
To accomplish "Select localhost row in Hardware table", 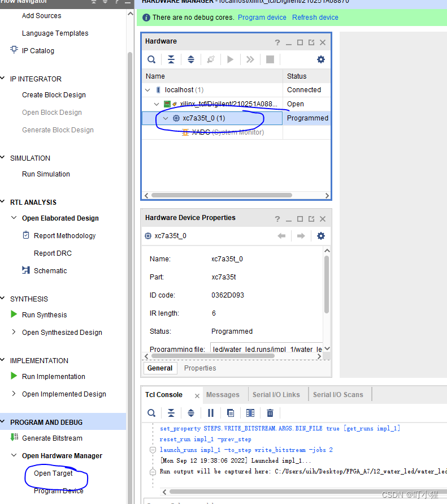I will 236,90.
